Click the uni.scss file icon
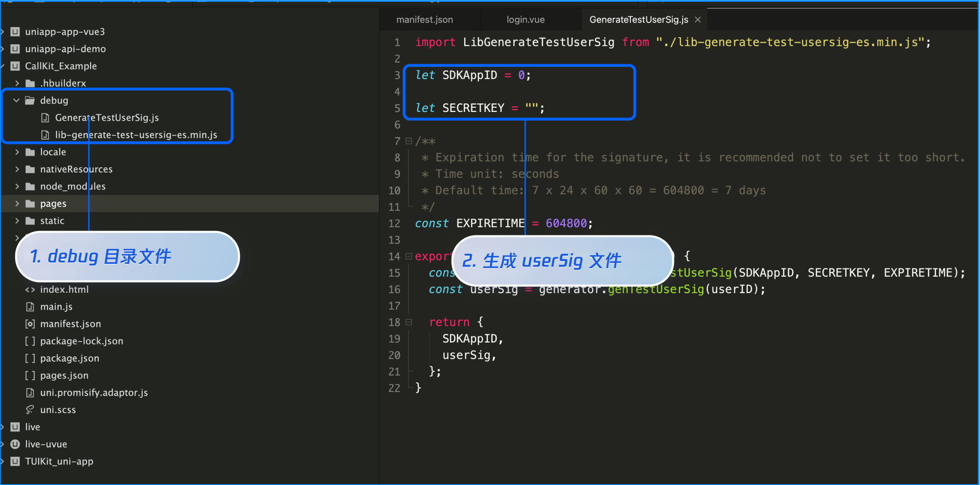Screen dimensions: 980x485 tap(30, 410)
